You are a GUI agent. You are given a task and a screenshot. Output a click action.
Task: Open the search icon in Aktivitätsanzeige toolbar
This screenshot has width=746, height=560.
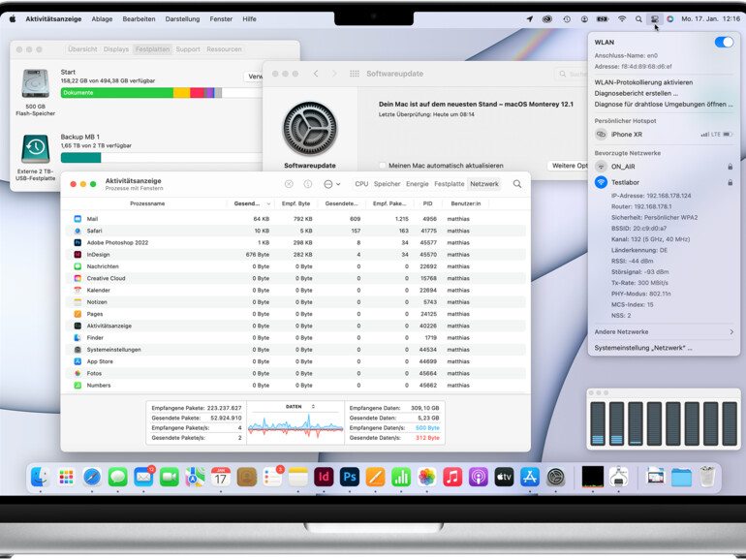point(517,184)
